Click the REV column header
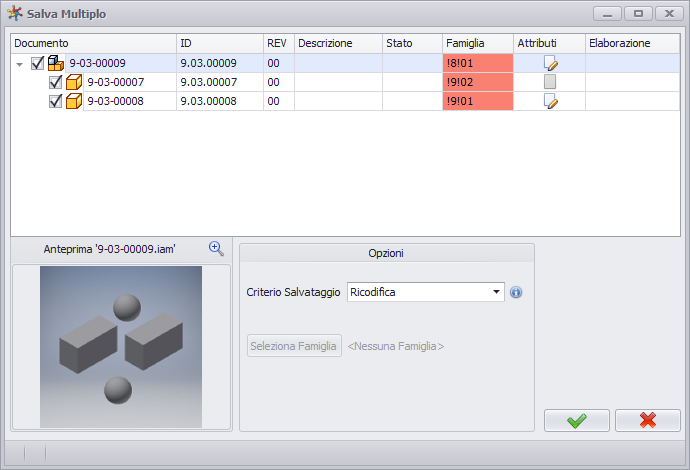Image resolution: width=690 pixels, height=470 pixels. point(279,44)
